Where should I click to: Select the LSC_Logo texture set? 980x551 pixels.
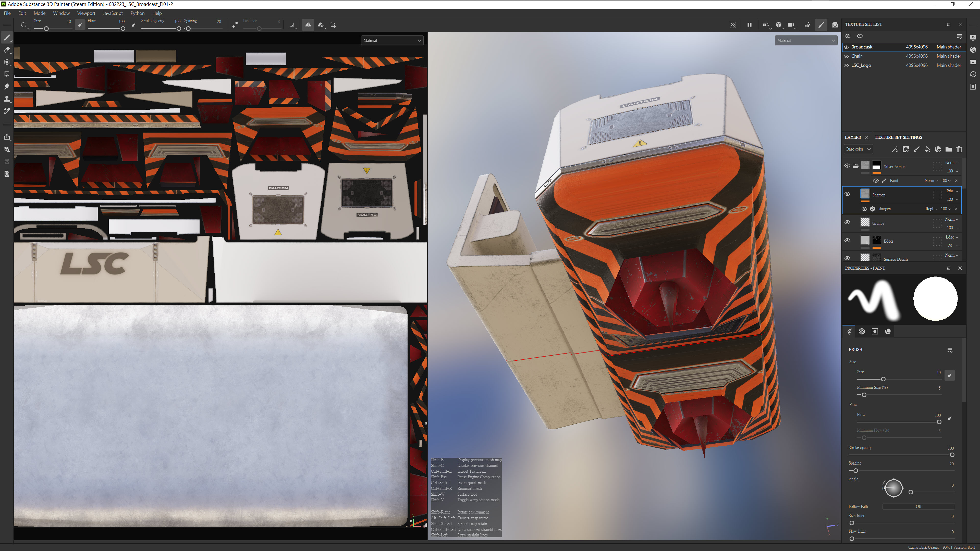tap(861, 65)
